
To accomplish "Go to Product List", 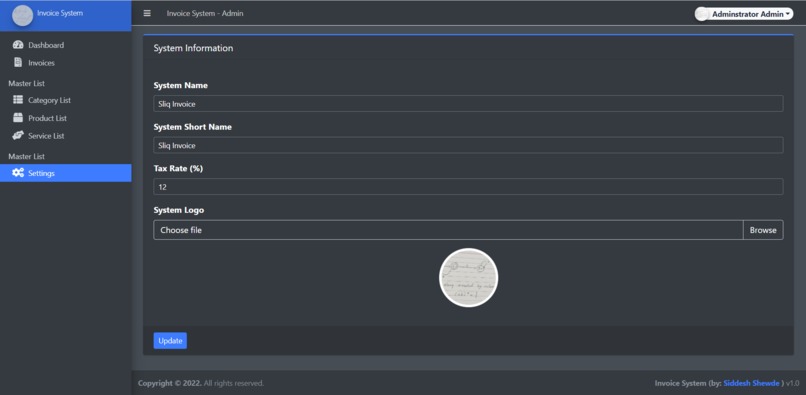I will coord(66,118).
